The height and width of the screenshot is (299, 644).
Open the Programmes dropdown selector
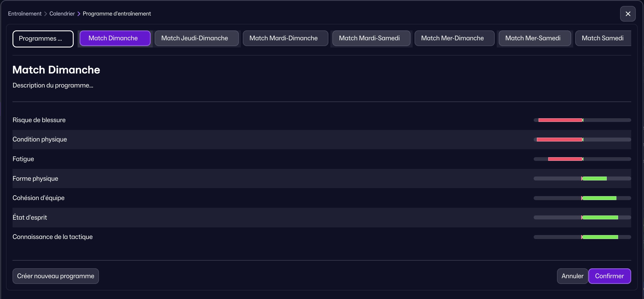pyautogui.click(x=43, y=39)
